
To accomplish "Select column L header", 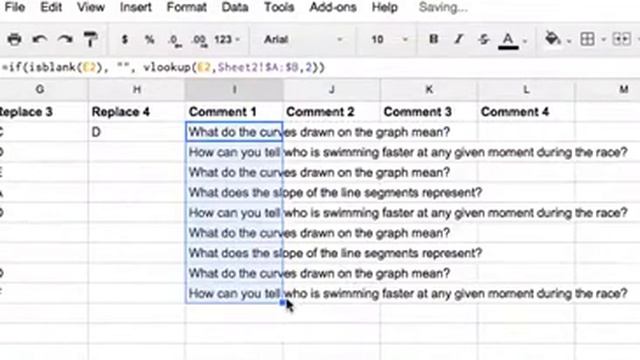I will [x=526, y=89].
